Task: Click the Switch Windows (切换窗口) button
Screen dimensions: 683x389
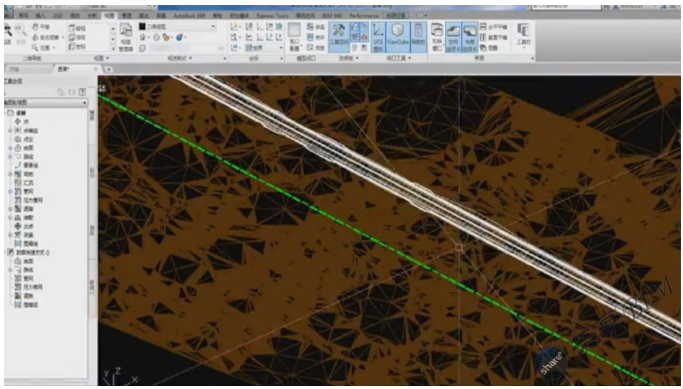Action: [437, 38]
